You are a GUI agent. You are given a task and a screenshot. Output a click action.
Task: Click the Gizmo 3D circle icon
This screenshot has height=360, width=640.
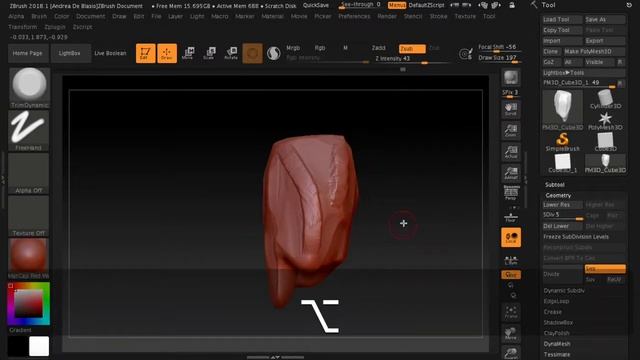(x=252, y=53)
